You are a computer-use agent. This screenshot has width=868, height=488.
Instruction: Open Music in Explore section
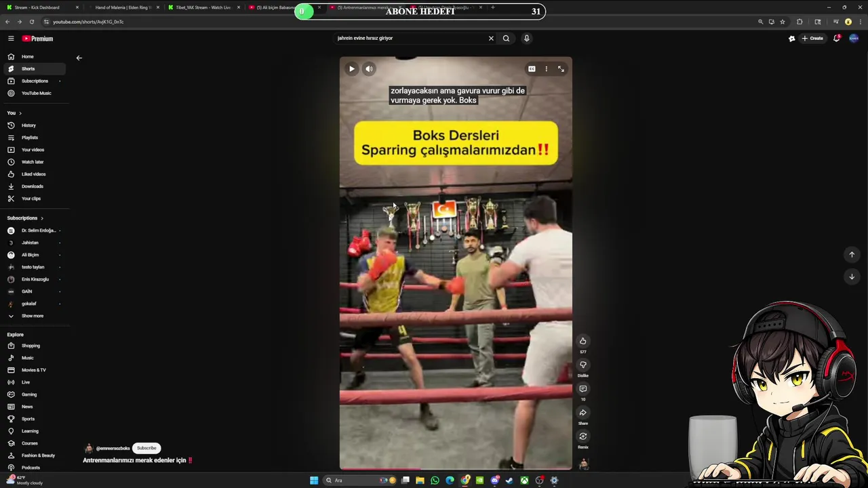[34, 358]
